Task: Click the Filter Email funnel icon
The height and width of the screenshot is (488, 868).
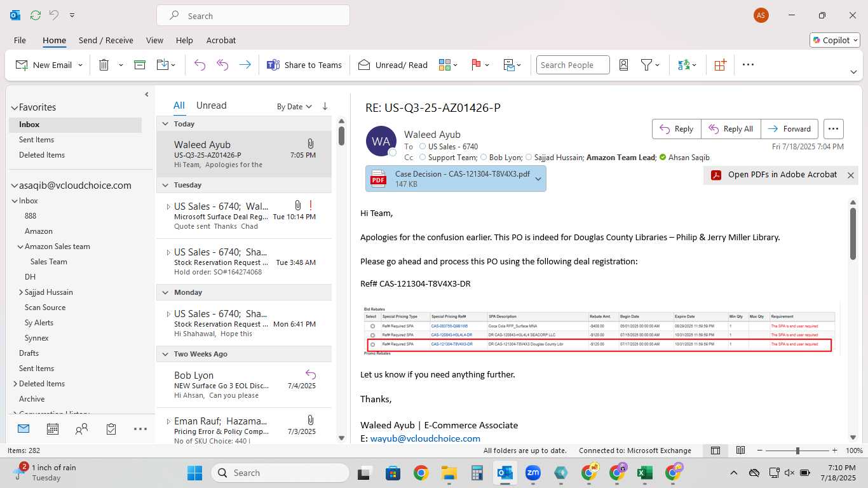Action: point(646,65)
